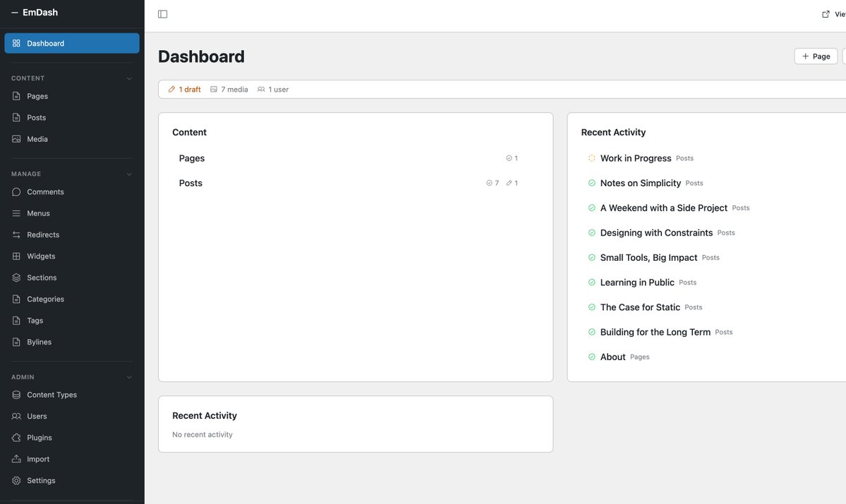Open the Media library menu item
Screen dimensions: 846x504
click(72, 139)
